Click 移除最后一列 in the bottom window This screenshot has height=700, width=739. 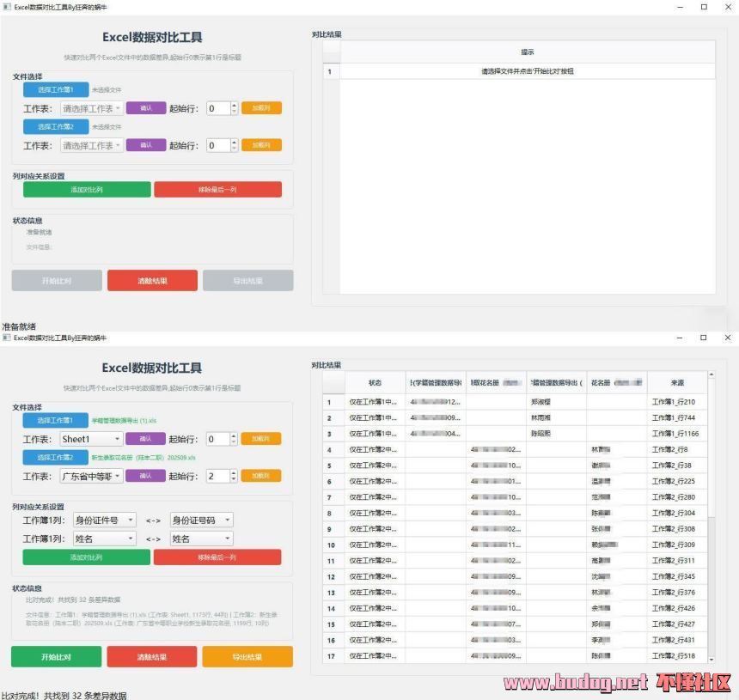click(217, 557)
